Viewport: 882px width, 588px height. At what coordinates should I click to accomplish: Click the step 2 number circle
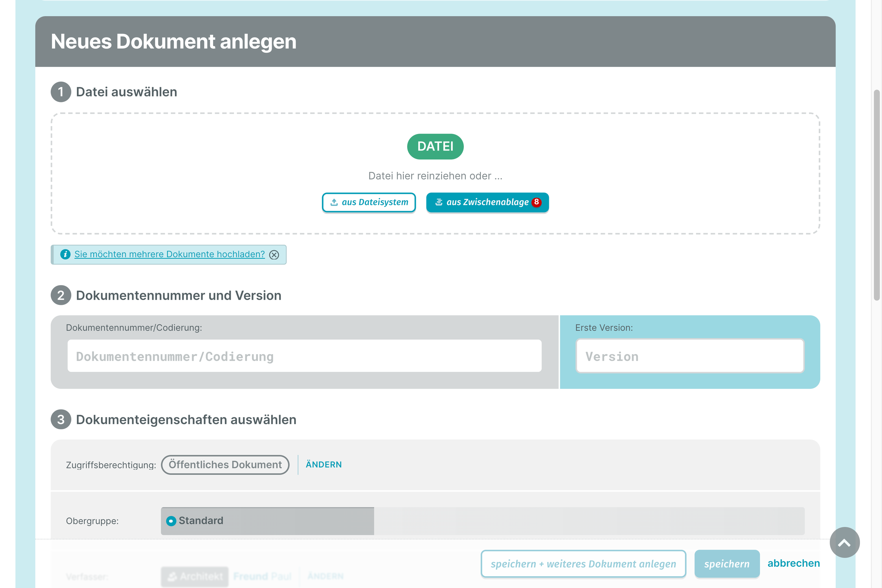tap(61, 296)
